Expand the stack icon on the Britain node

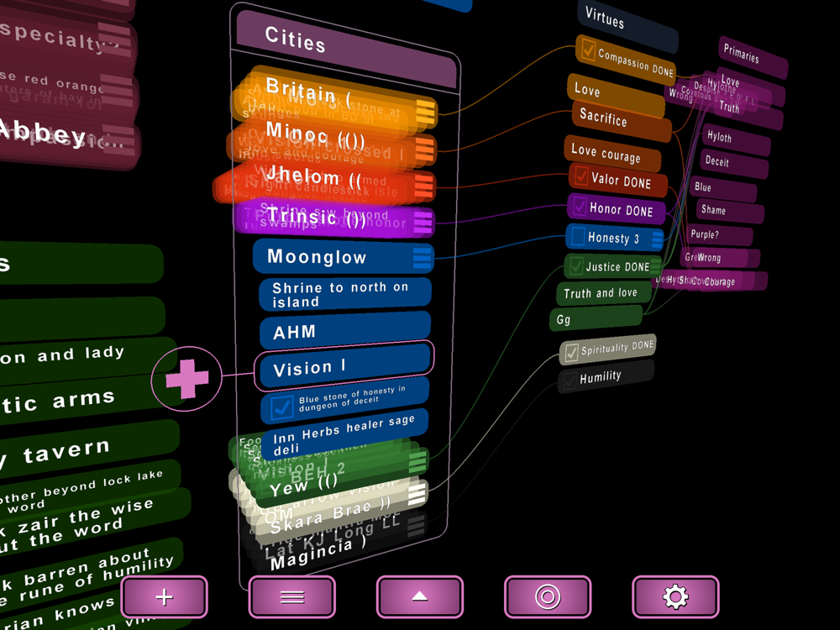[425, 111]
